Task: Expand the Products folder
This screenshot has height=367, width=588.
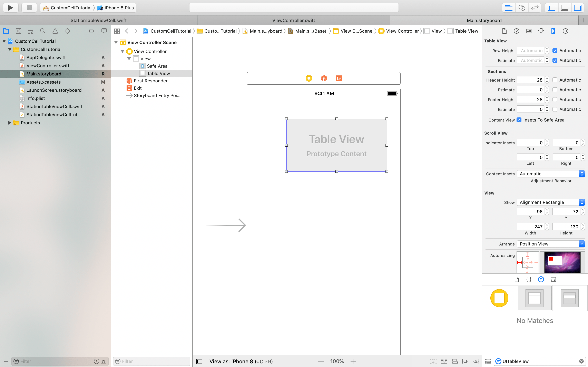Action: tap(10, 123)
